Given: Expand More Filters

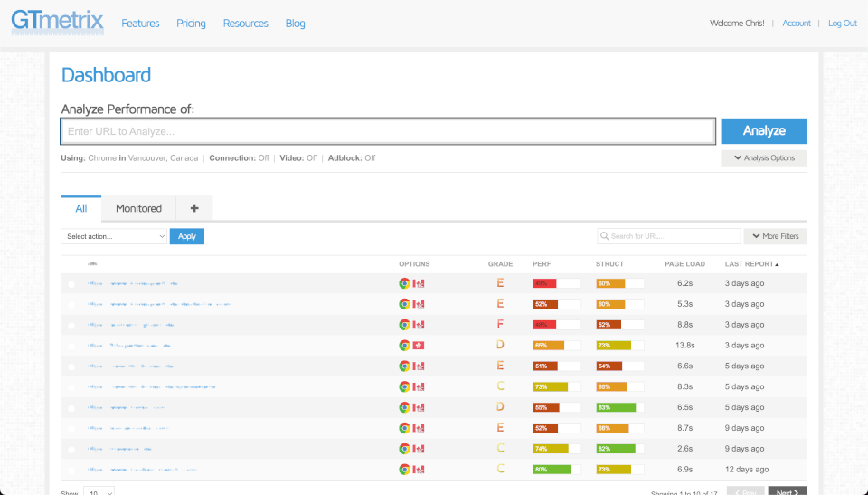Looking at the screenshot, I should tap(775, 236).
